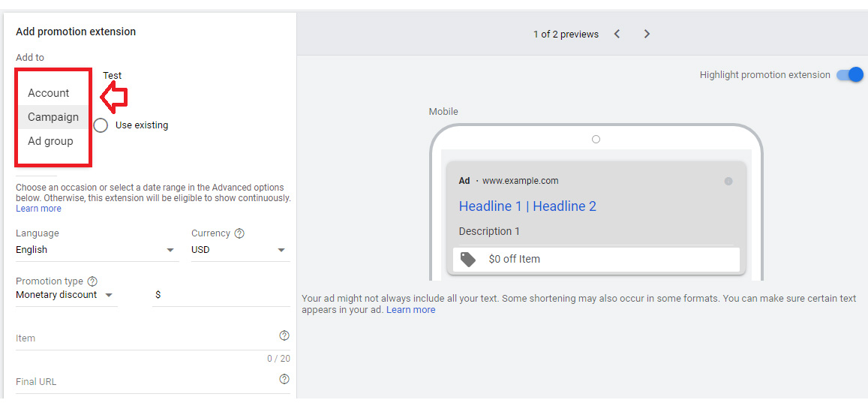Image resolution: width=868 pixels, height=409 pixels.
Task: Open the Final URL help icon
Action: coord(284,379)
